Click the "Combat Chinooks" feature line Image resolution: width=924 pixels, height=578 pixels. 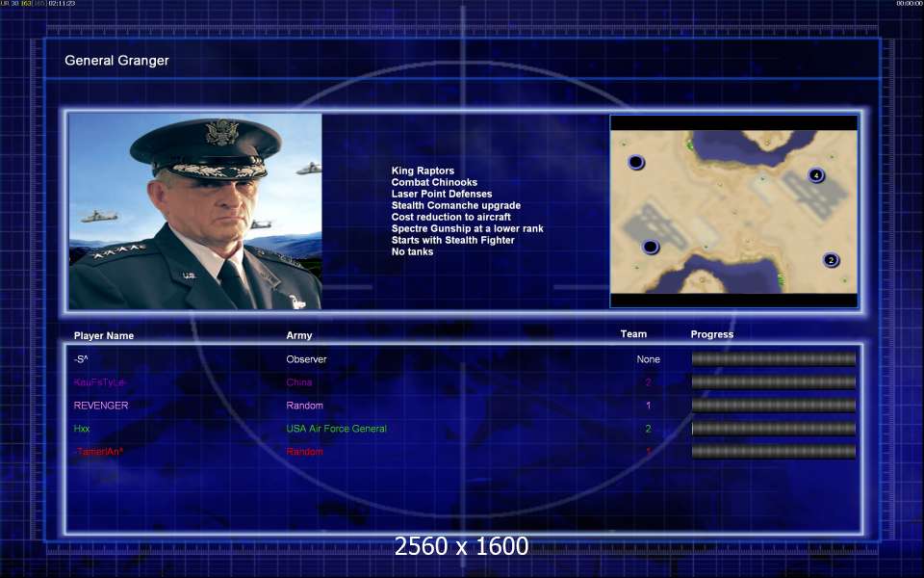click(434, 182)
